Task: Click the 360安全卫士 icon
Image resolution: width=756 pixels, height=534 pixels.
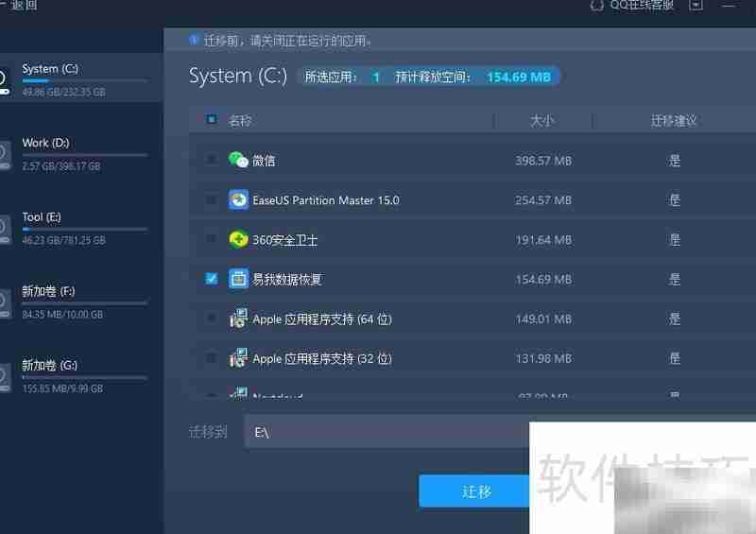Action: tap(238, 239)
